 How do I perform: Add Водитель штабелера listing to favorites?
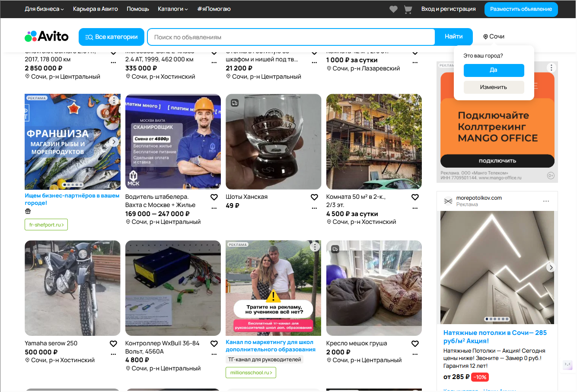click(214, 197)
